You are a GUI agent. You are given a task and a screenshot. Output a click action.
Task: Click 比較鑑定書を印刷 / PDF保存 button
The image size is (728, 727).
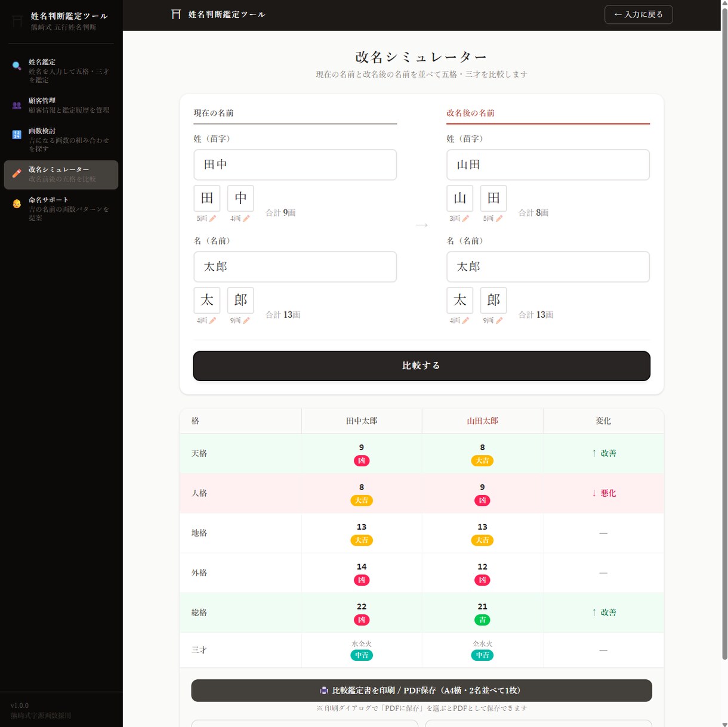tap(421, 690)
